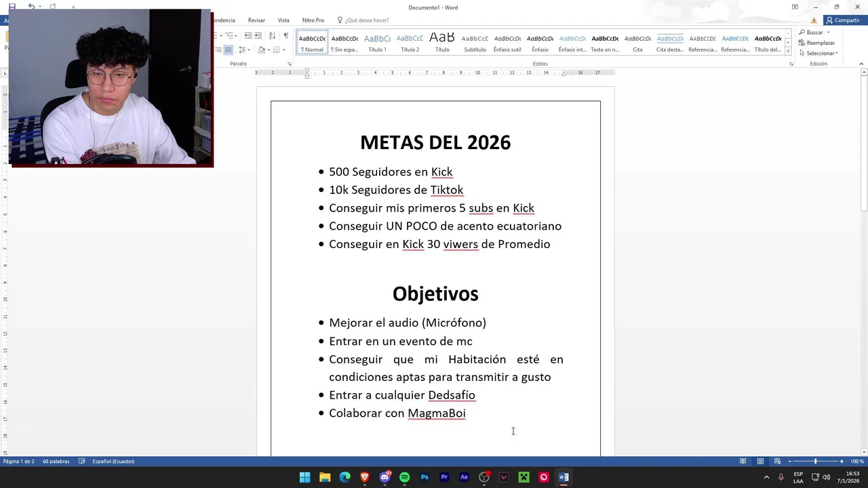Open Discord from the taskbar

pos(384,477)
